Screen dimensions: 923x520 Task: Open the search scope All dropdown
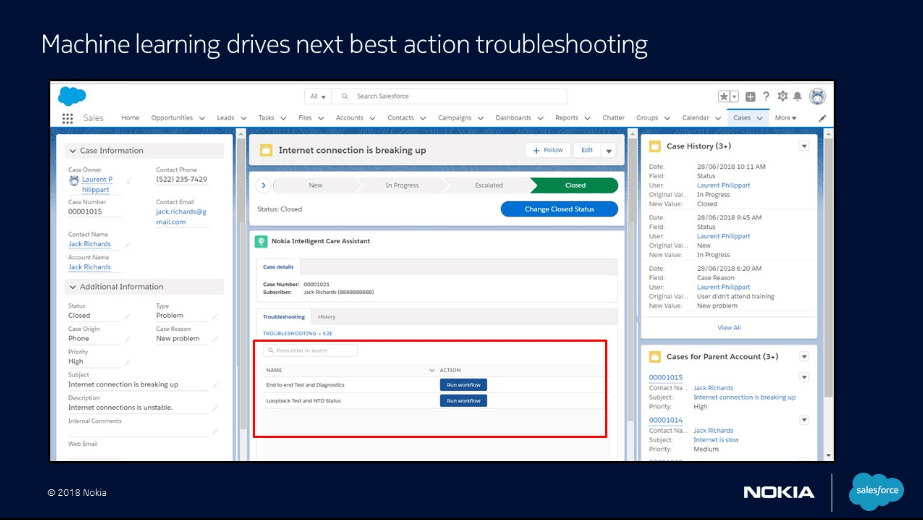(x=318, y=96)
